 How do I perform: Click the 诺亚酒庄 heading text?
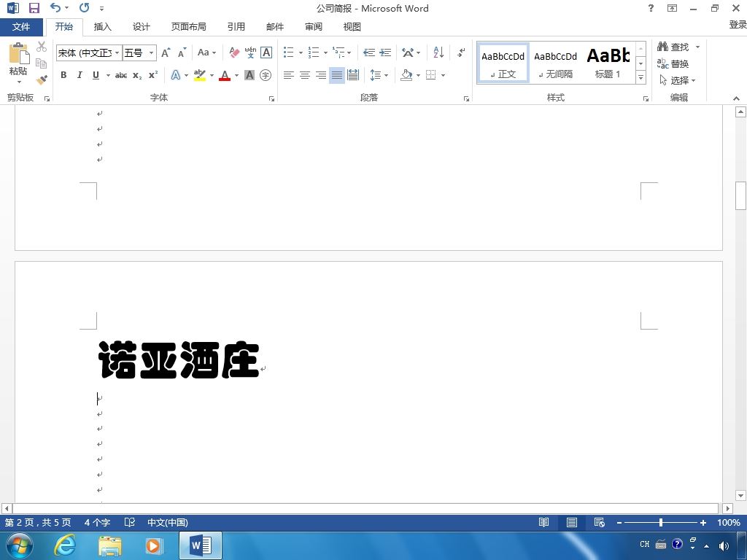179,360
